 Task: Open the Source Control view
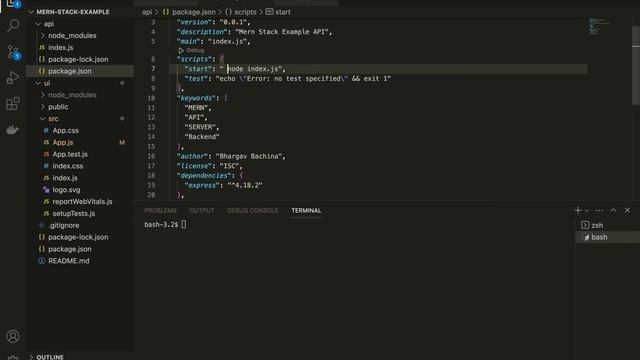coord(13,52)
